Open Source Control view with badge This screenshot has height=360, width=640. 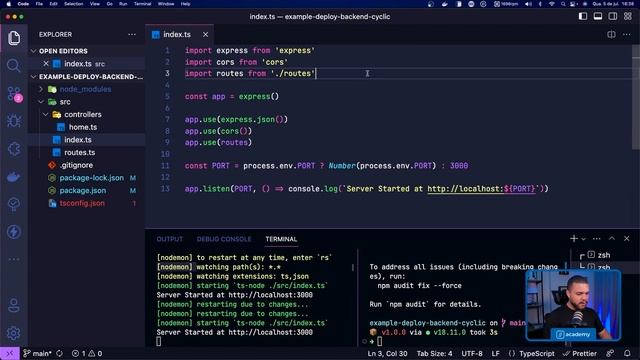[14, 94]
